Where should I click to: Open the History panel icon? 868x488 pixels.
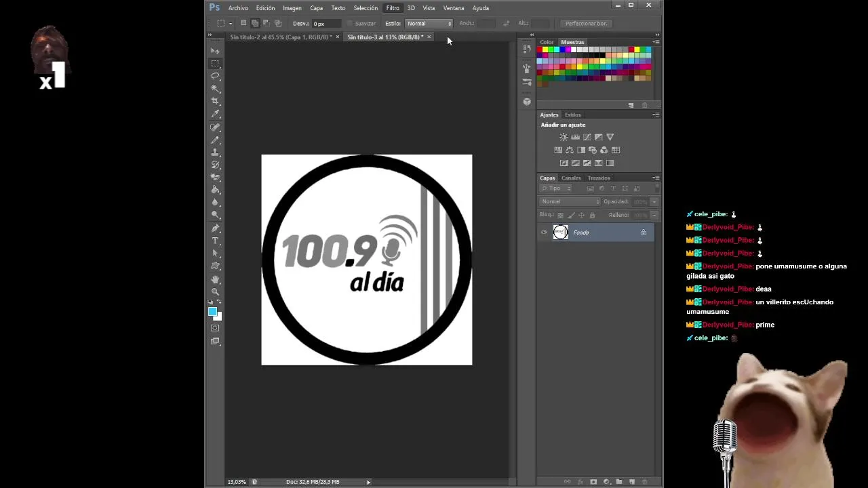click(x=527, y=49)
